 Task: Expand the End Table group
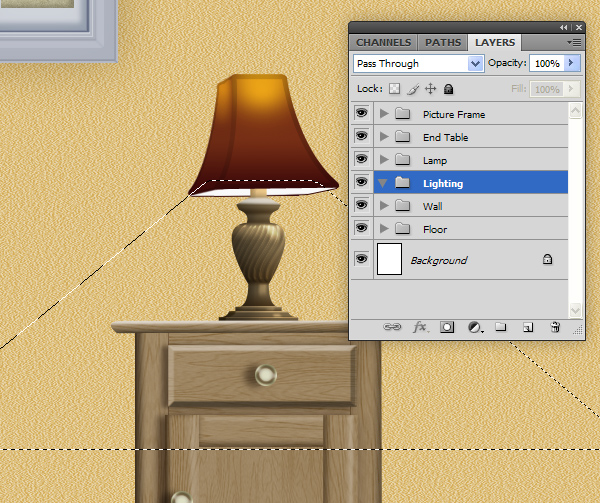tap(384, 137)
